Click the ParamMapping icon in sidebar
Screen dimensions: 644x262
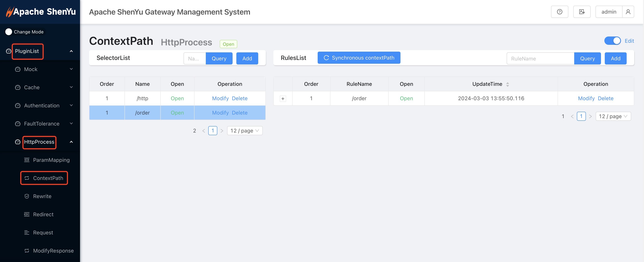(x=27, y=160)
